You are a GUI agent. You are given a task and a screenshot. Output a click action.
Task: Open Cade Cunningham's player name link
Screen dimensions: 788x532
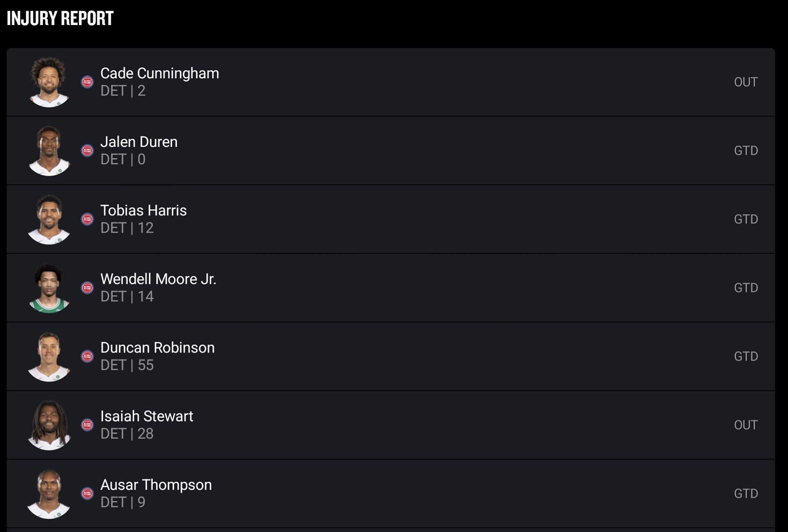pos(160,73)
